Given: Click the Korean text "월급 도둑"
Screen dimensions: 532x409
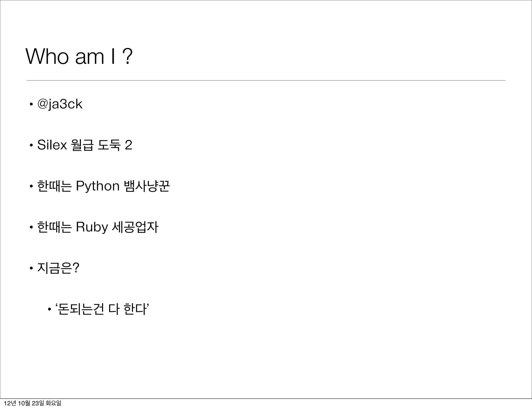Looking at the screenshot, I should pyautogui.click(x=95, y=145).
